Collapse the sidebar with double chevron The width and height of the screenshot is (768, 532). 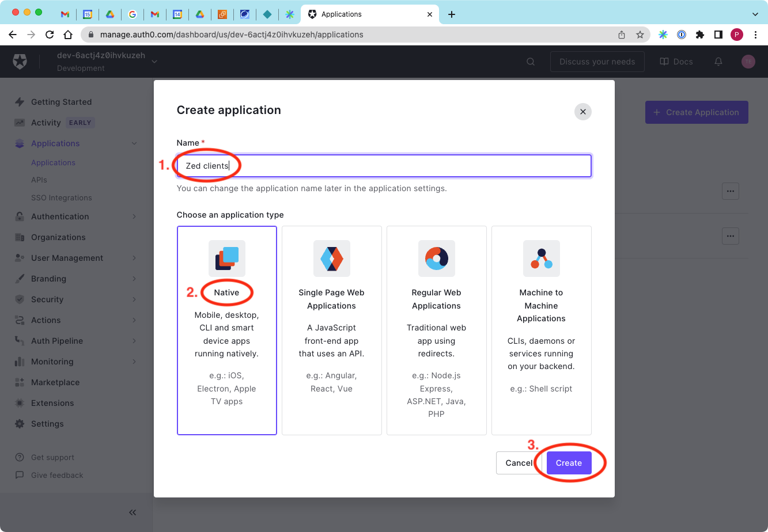pyautogui.click(x=133, y=512)
